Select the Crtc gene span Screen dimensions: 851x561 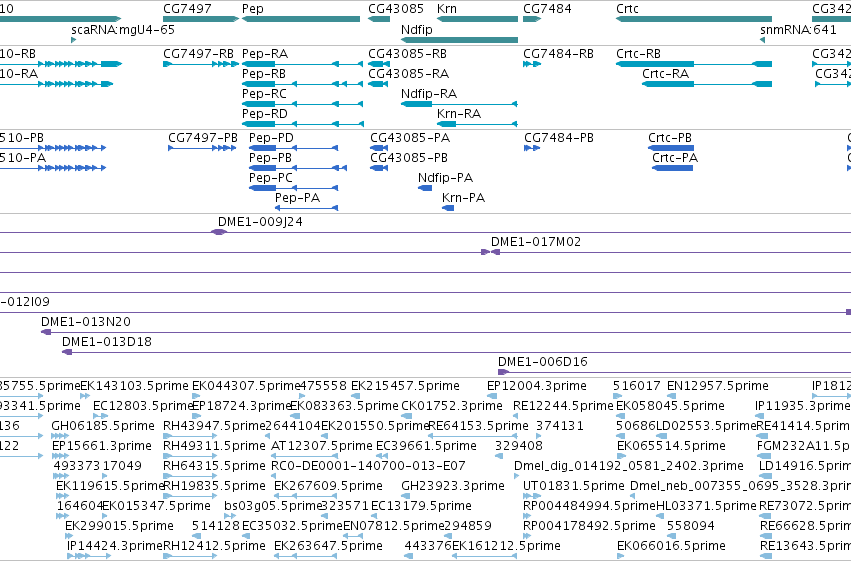coord(694,19)
